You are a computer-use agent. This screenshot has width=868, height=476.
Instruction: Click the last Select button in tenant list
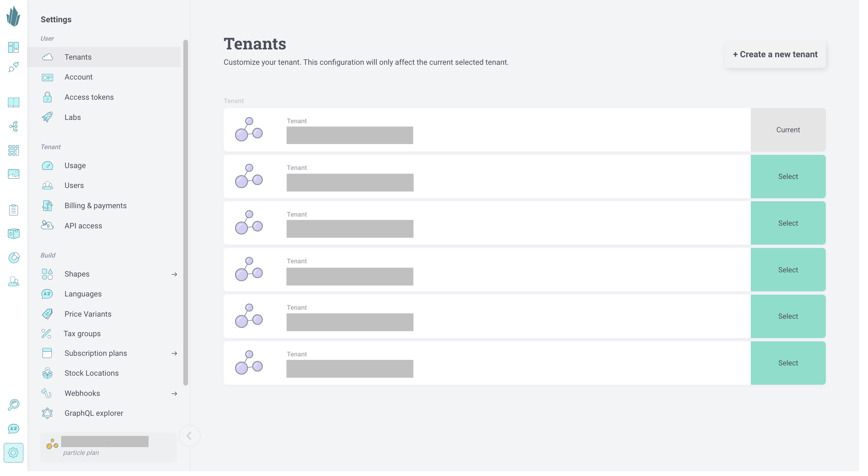pos(788,363)
